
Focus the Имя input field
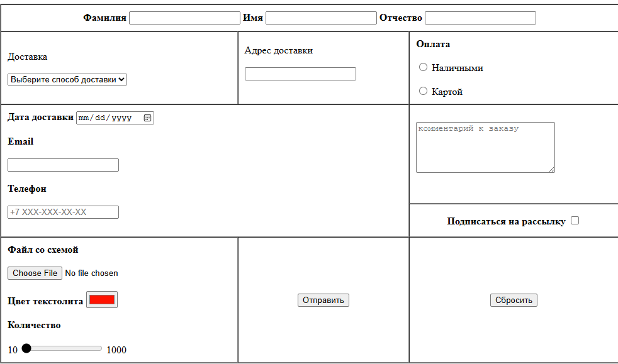321,18
